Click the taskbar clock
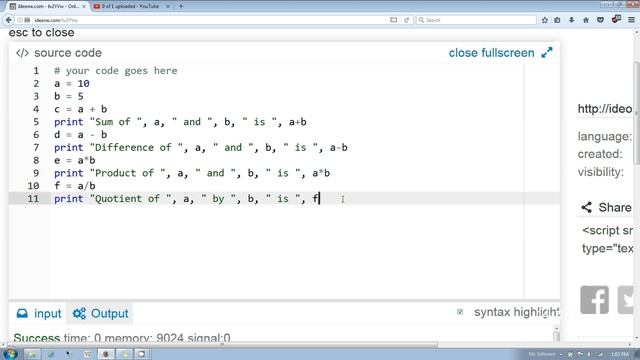Viewport: 640px width, 360px height. coord(620,354)
